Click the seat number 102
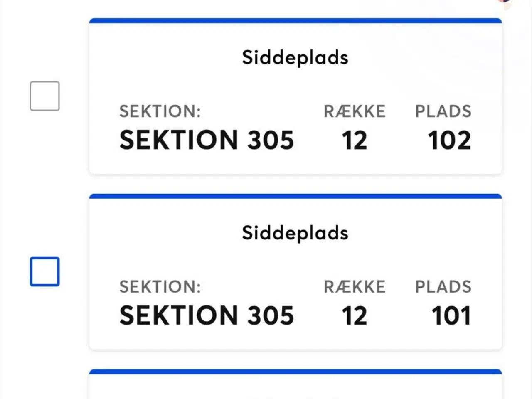The image size is (532, 399). click(x=450, y=140)
